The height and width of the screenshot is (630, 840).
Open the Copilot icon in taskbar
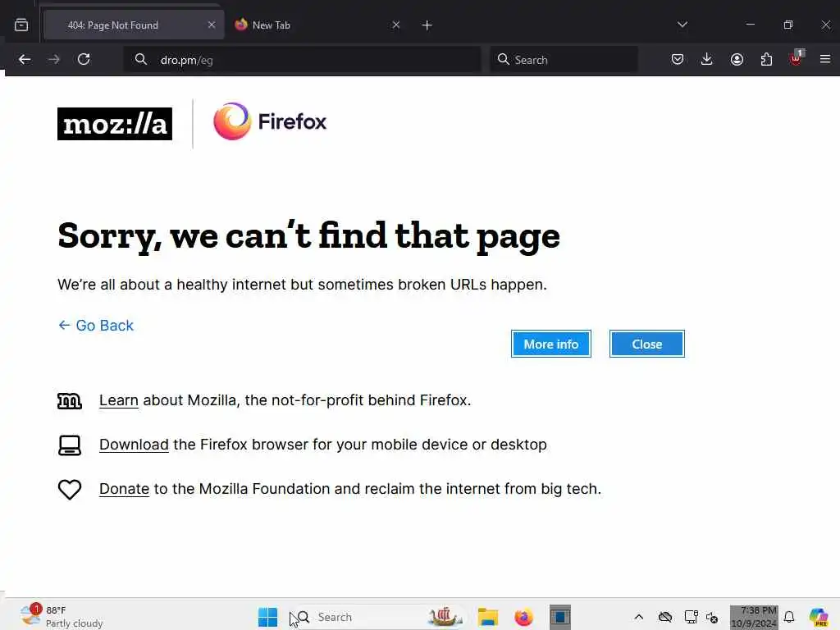point(819,617)
